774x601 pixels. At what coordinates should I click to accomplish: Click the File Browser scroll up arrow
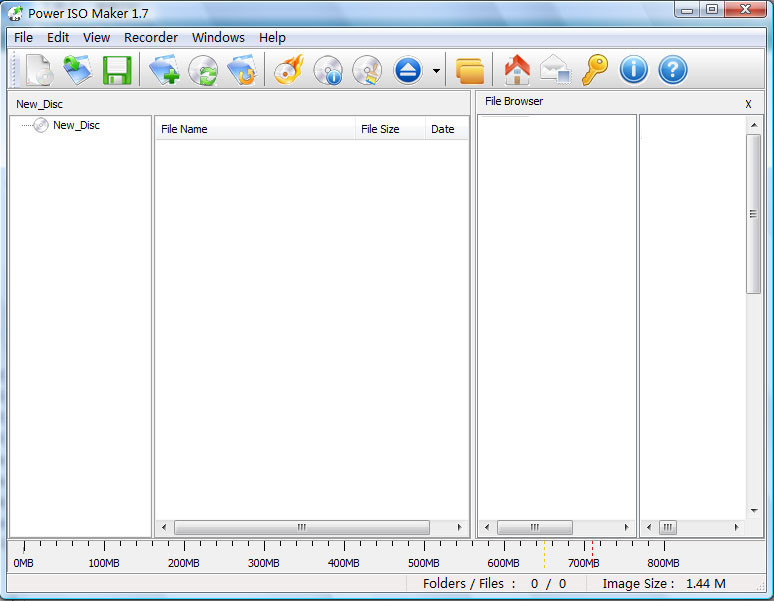(x=754, y=125)
